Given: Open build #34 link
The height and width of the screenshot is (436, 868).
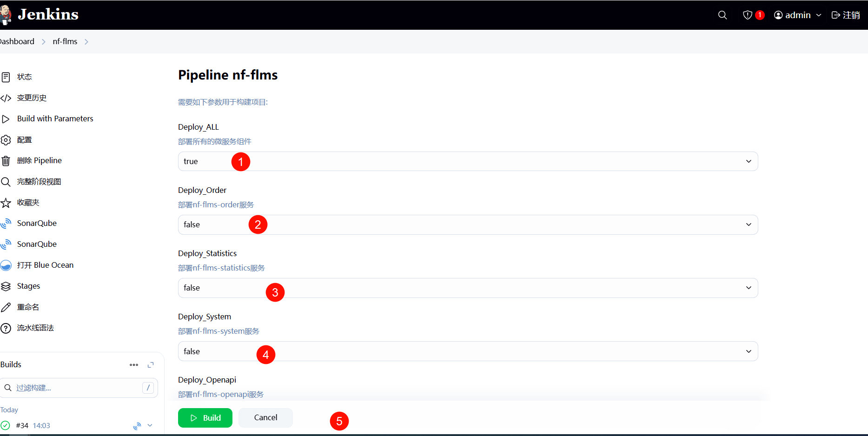Looking at the screenshot, I should click(x=22, y=425).
